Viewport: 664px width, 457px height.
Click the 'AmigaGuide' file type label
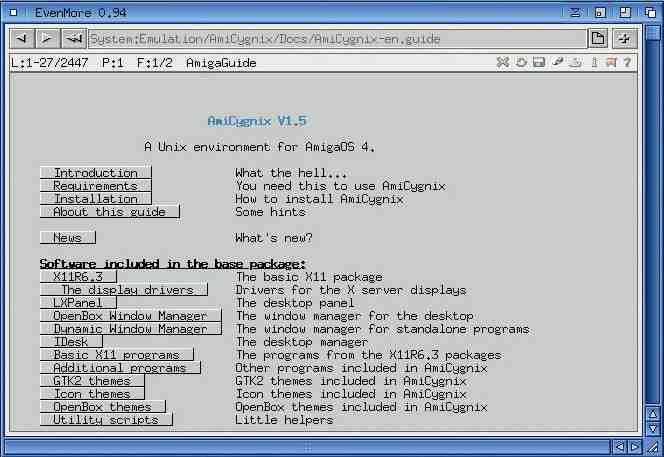pyautogui.click(x=221, y=63)
